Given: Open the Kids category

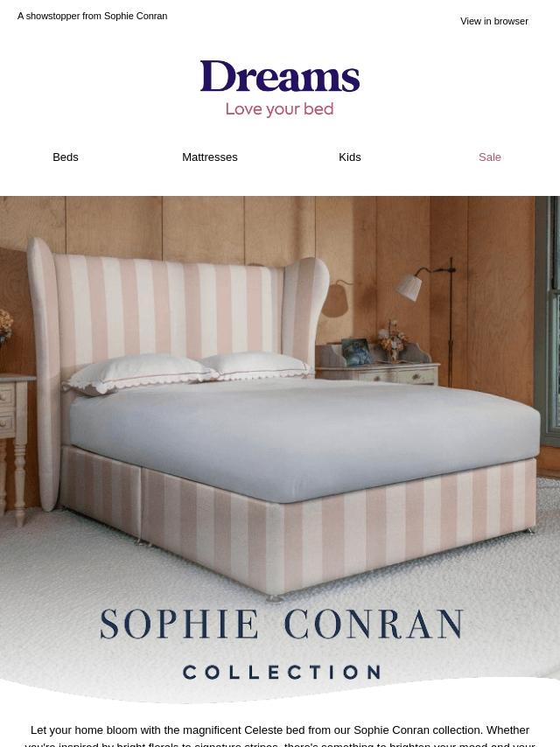Looking at the screenshot, I should 350,157.
